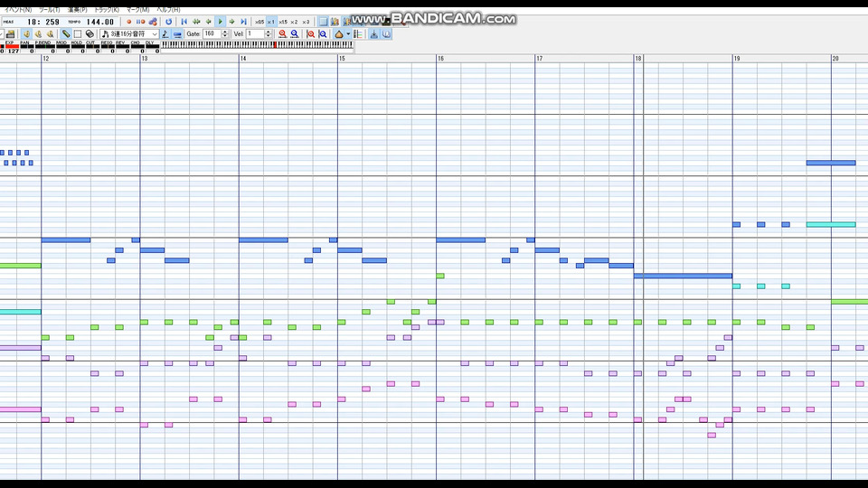Toggle the note-input icon beside quantize dropdown
Screen dimensions: 868x488
click(x=165, y=33)
